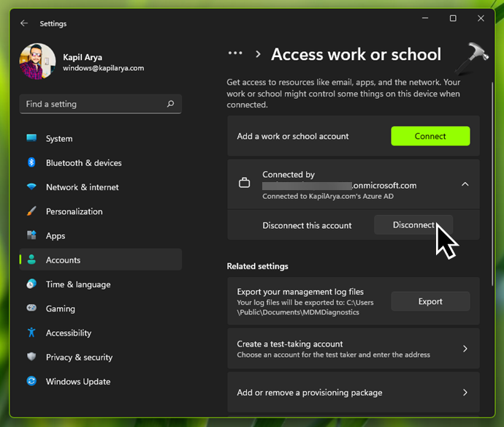Screen dimensions: 504x427
Task: Maximize the Settings window
Action: pos(453,18)
